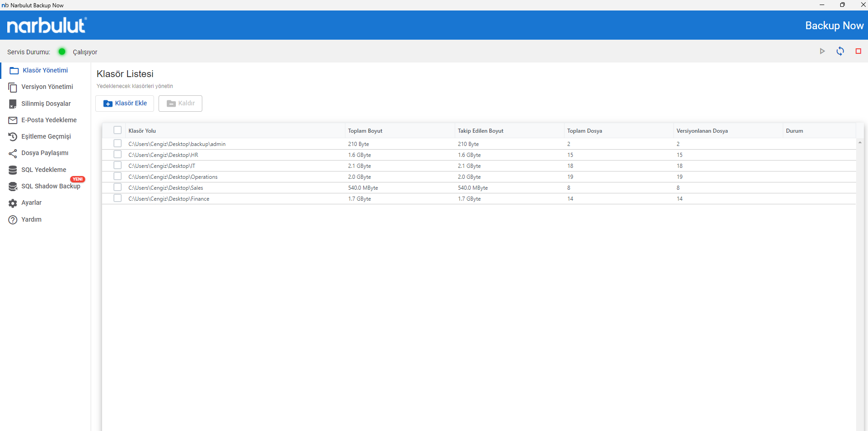This screenshot has height=431, width=868.
Task: Click the Narbulut logo in header
Action: 46,26
